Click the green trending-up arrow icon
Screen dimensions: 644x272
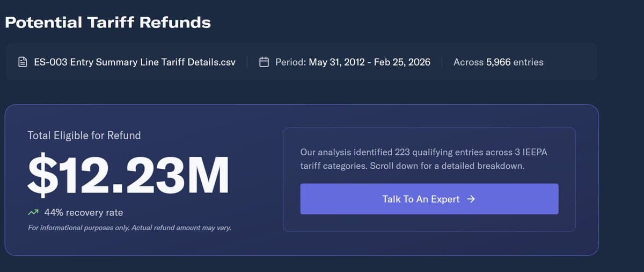pos(33,213)
